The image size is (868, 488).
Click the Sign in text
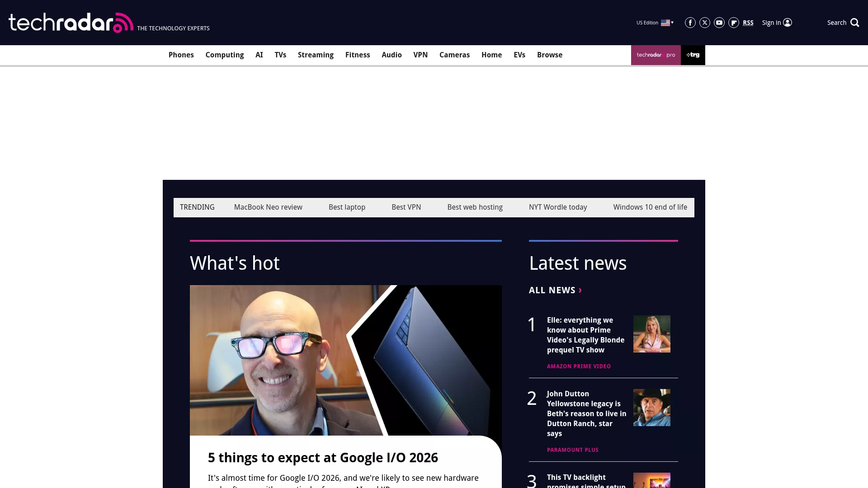coord(771,23)
